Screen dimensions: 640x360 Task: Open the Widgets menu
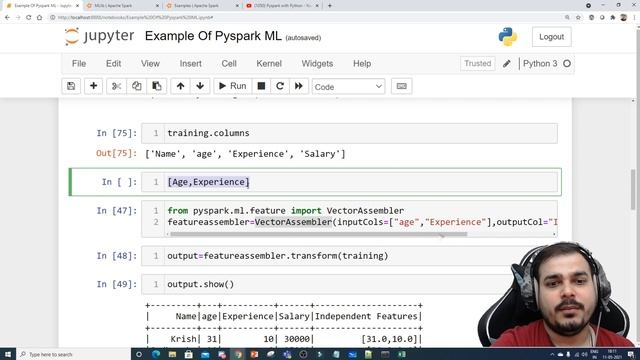point(317,64)
